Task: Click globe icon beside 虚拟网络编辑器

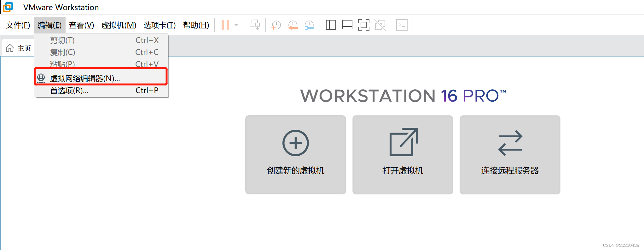Action: tap(41, 78)
